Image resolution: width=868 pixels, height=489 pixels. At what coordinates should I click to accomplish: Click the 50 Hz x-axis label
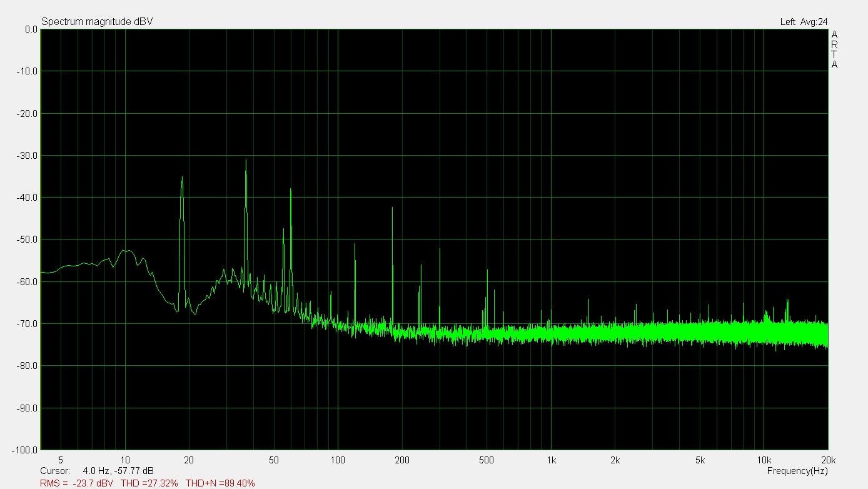[273, 460]
